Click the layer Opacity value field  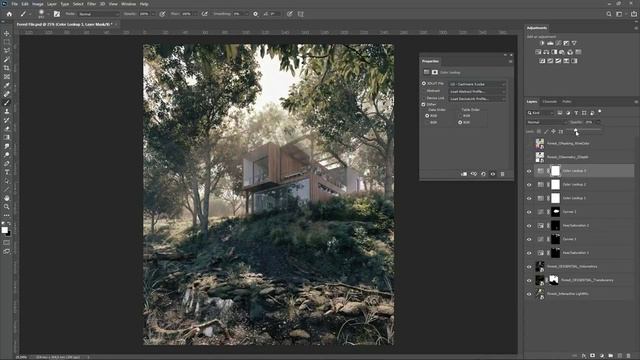point(590,122)
